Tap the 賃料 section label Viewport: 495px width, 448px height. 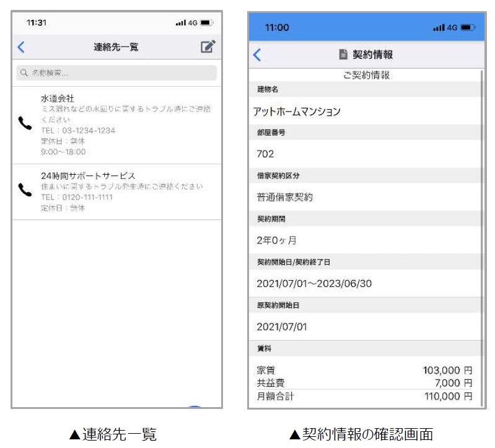[x=265, y=349]
